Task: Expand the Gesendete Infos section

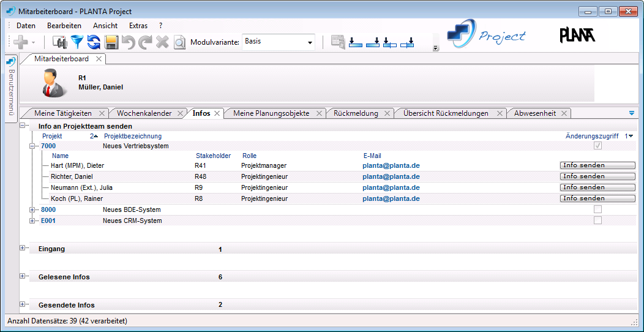Action: [23, 304]
